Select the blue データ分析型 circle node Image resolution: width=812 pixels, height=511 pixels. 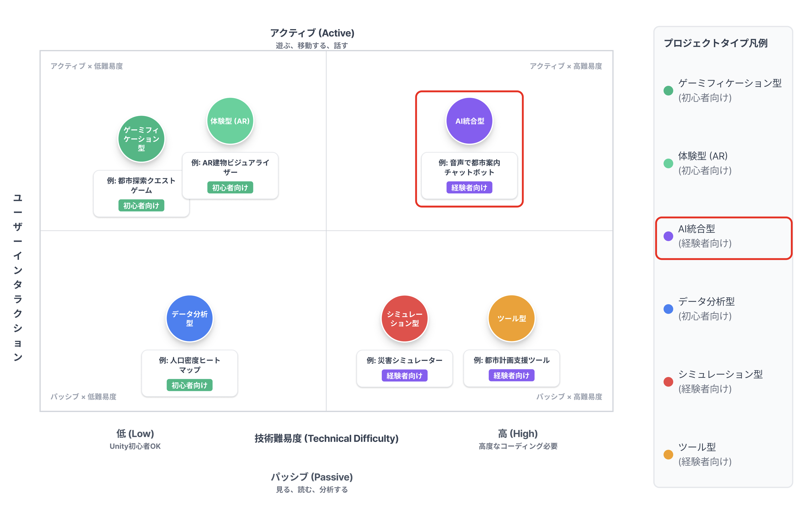tap(189, 318)
